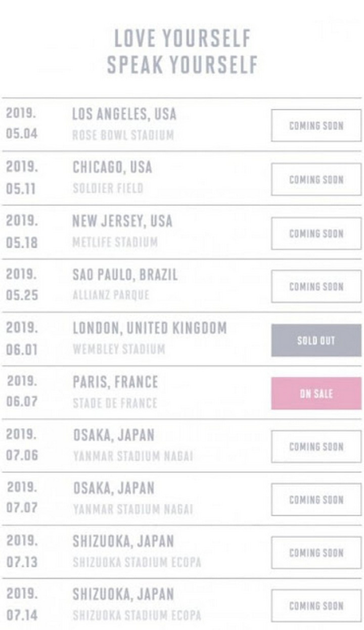Select the Allianz Parque venue text
The image size is (364, 630).
111,296
